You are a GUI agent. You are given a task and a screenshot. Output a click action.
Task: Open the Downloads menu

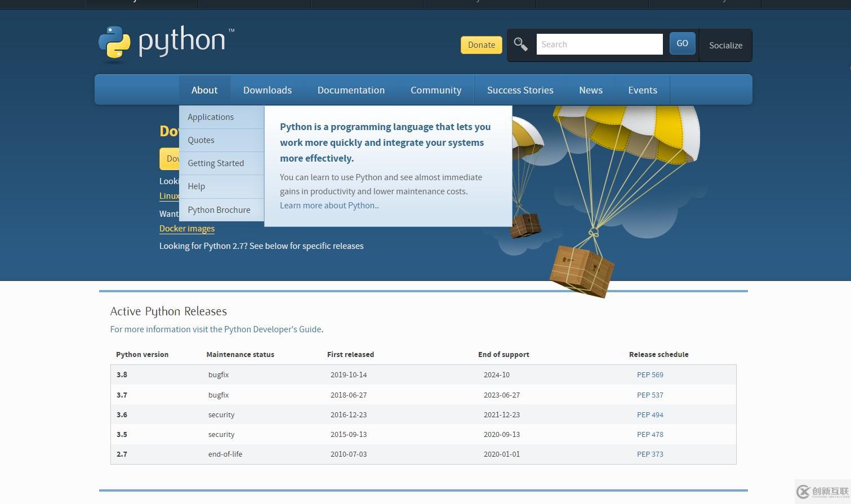click(268, 90)
